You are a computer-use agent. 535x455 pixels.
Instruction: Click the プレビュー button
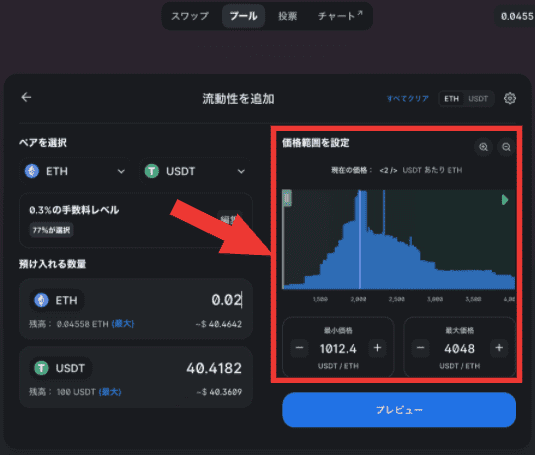point(399,410)
